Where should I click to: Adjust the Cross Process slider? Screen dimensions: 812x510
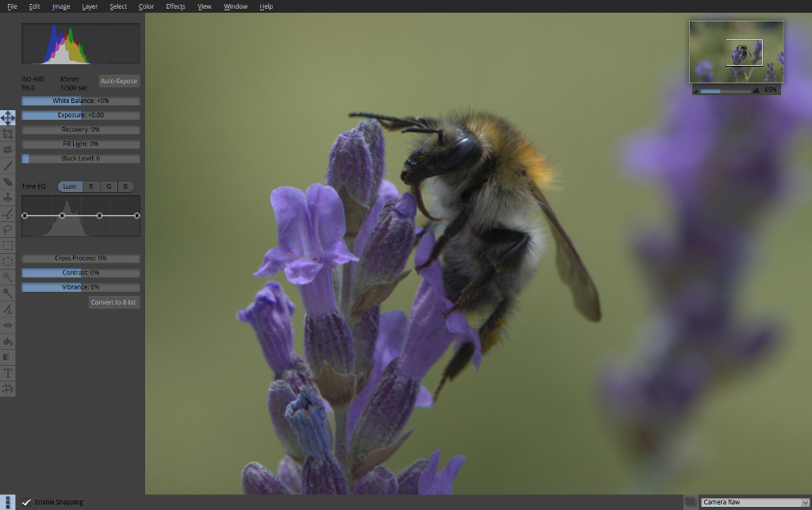[81, 259]
